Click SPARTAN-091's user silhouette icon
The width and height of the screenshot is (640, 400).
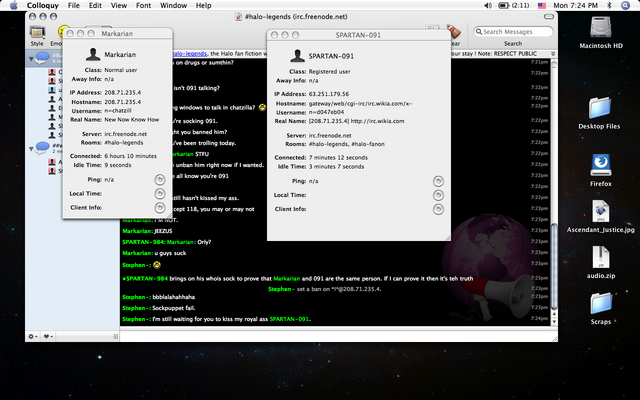coord(298,56)
